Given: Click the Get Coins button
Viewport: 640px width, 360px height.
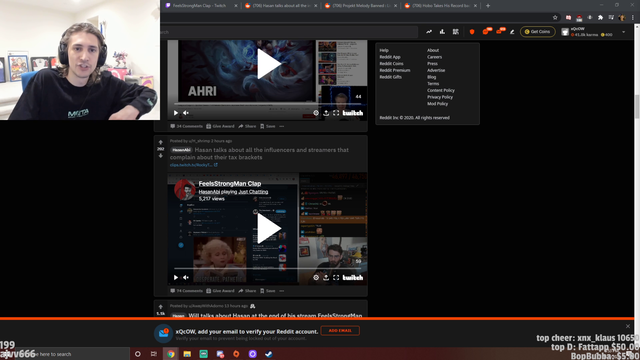Looking at the screenshot, I should pyautogui.click(x=538, y=31).
